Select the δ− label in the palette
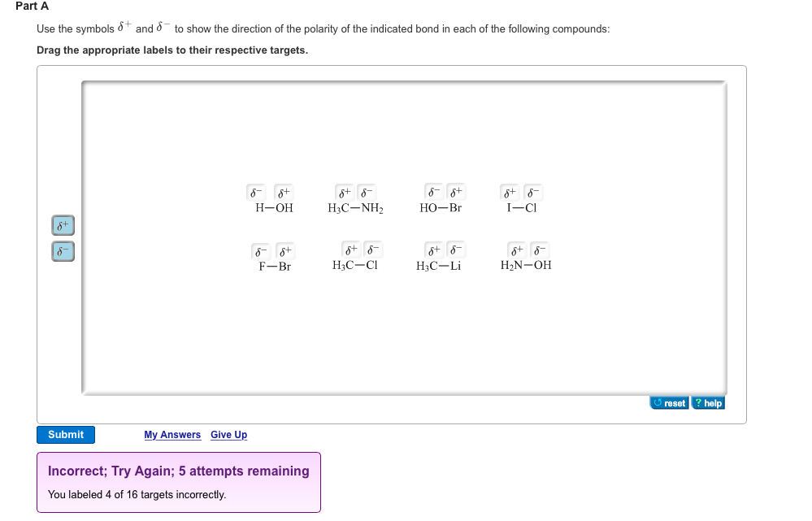812x521 pixels. click(x=63, y=252)
